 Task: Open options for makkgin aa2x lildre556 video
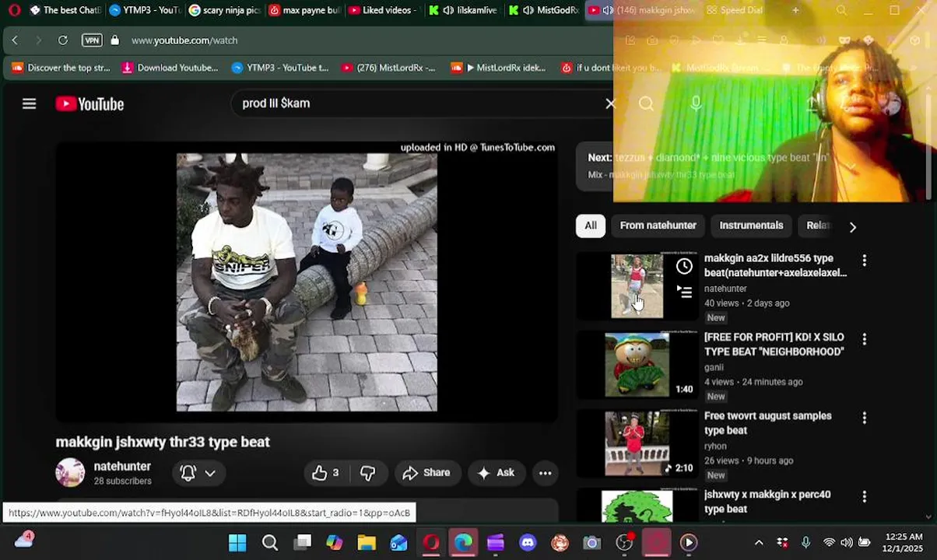[x=864, y=261]
